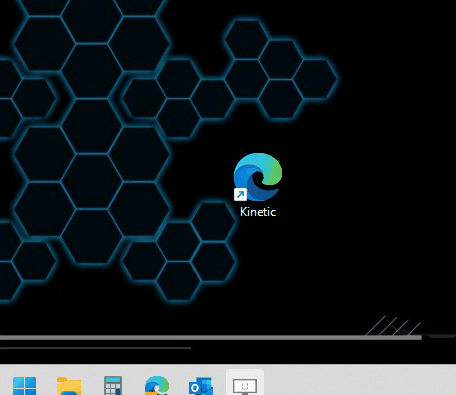
Task: Click the thin lower line under gray bar
Action: [x=95, y=348]
